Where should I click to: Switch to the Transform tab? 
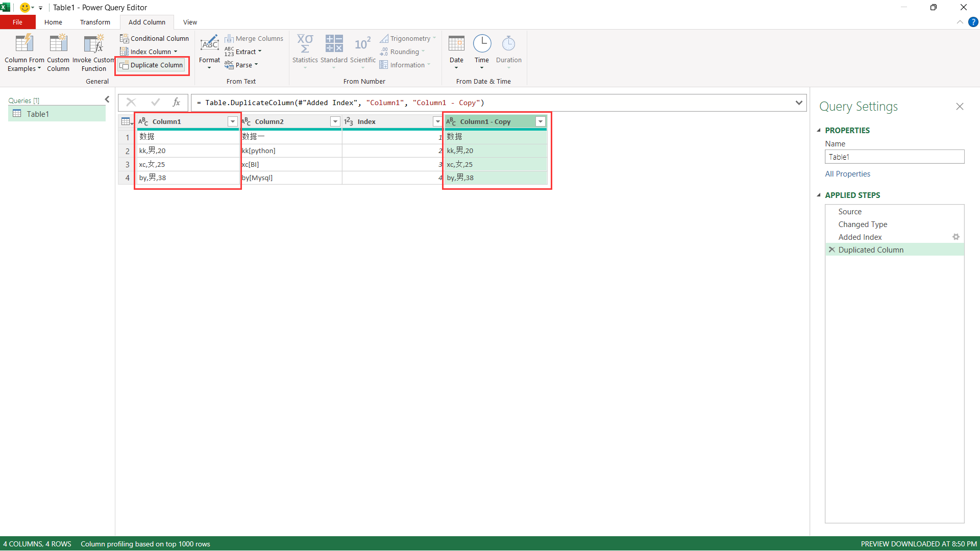click(x=95, y=22)
